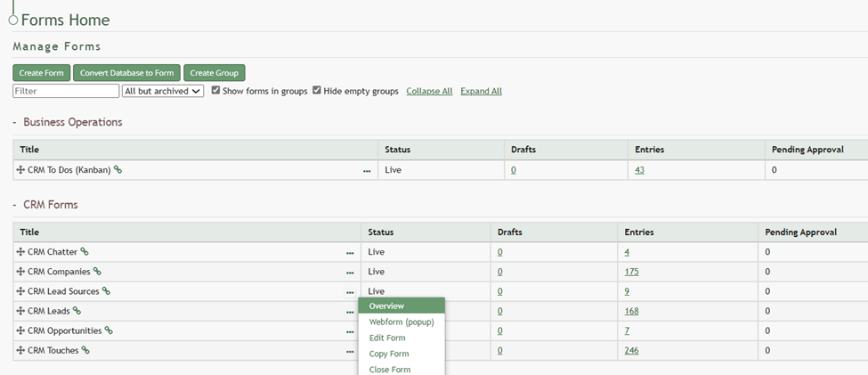Collapse the Business Operations group
Screen dimensions: 868x375
click(15, 122)
